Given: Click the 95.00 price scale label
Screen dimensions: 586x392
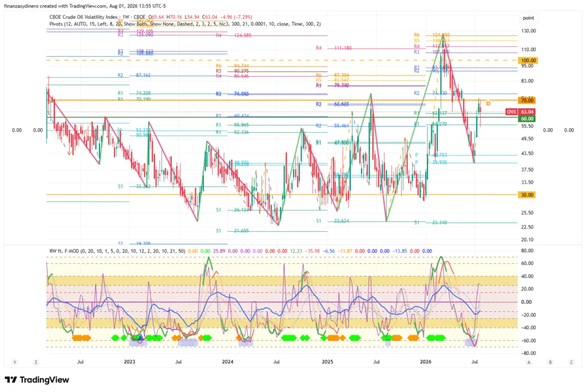Looking at the screenshot, I should [x=527, y=66].
